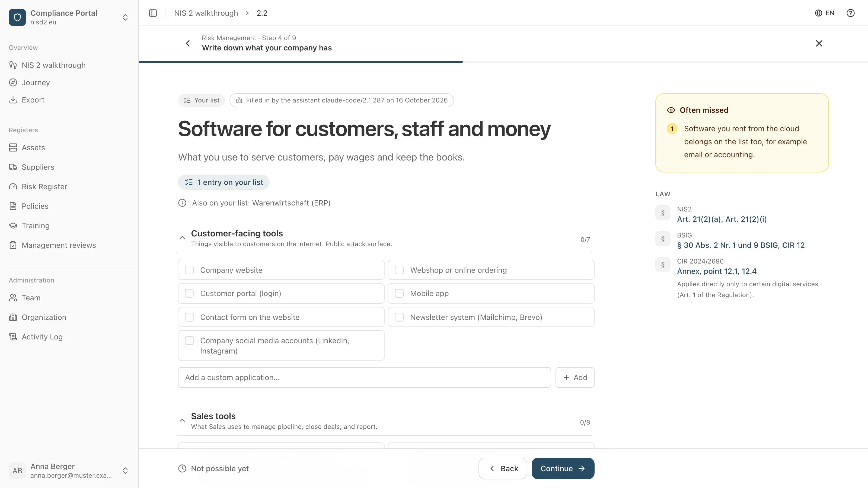Enable Customer portal (login) checkbox
This screenshot has height=488, width=868.
[x=189, y=293]
